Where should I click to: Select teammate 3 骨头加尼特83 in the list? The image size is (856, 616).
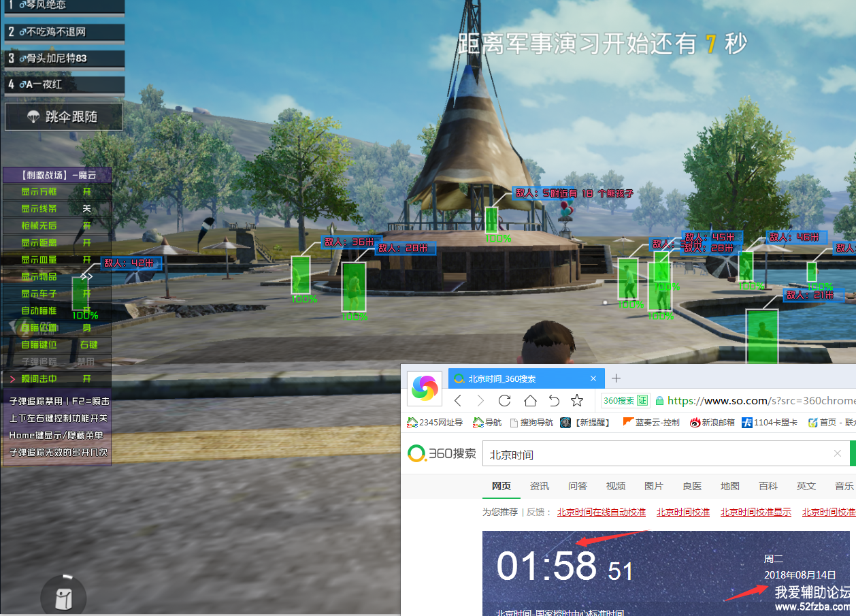65,59
